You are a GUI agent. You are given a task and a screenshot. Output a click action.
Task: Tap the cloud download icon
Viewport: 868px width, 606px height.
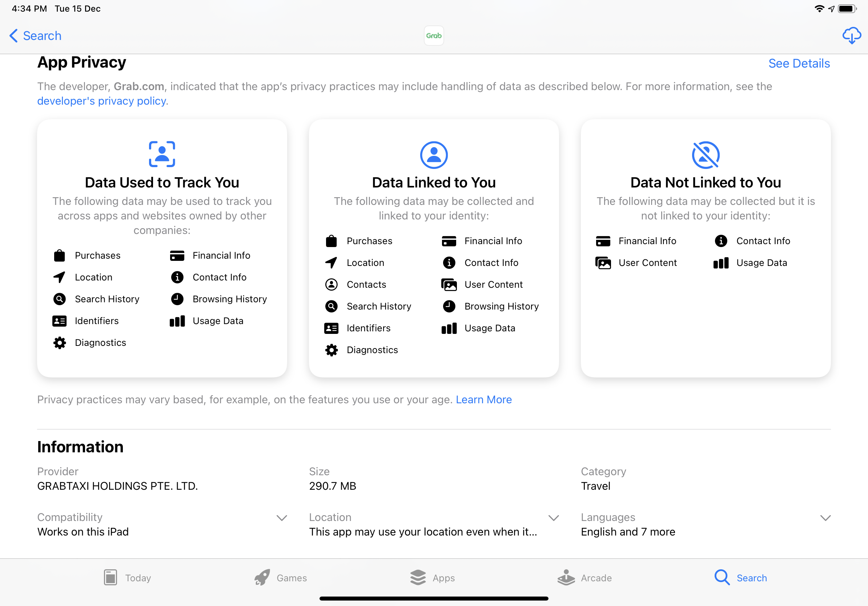coord(851,36)
